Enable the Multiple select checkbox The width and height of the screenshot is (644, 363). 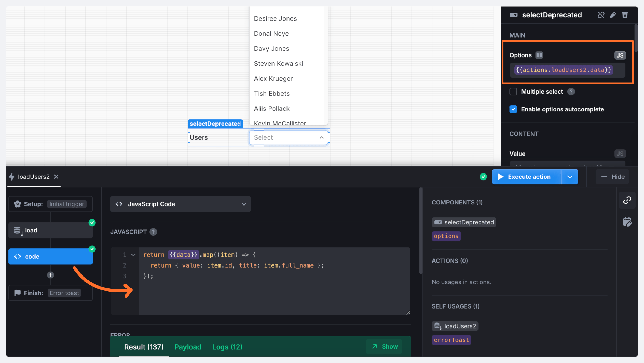click(513, 92)
